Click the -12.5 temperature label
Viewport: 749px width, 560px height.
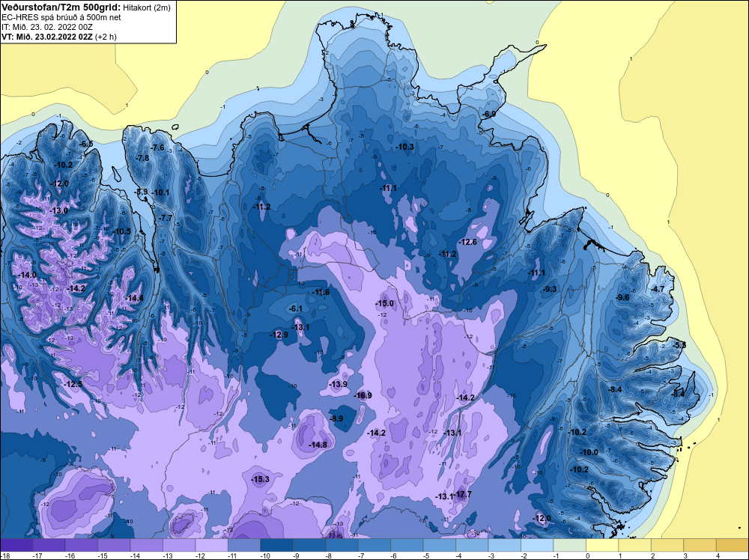pyautogui.click(x=73, y=384)
